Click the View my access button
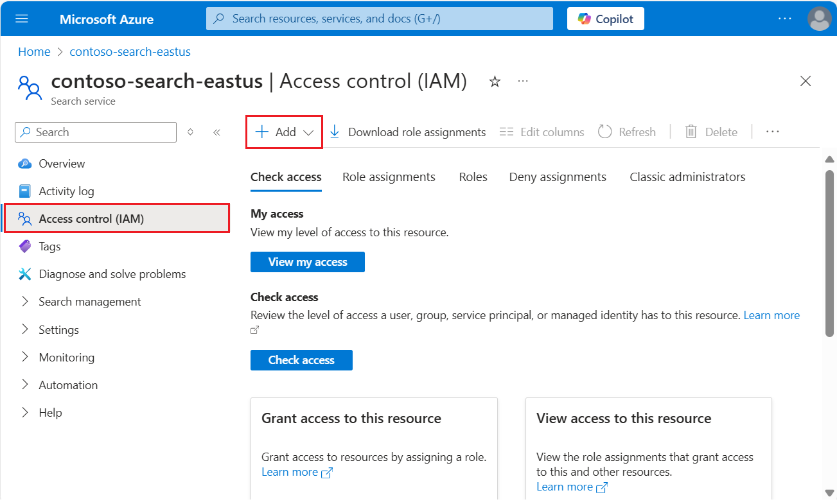The height and width of the screenshot is (504, 837). click(x=307, y=262)
